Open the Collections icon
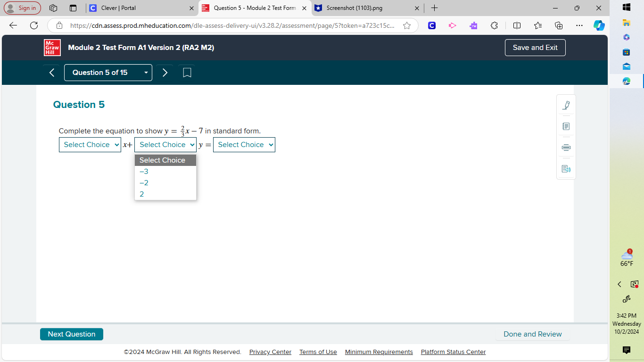The image size is (644, 362). coord(559,25)
